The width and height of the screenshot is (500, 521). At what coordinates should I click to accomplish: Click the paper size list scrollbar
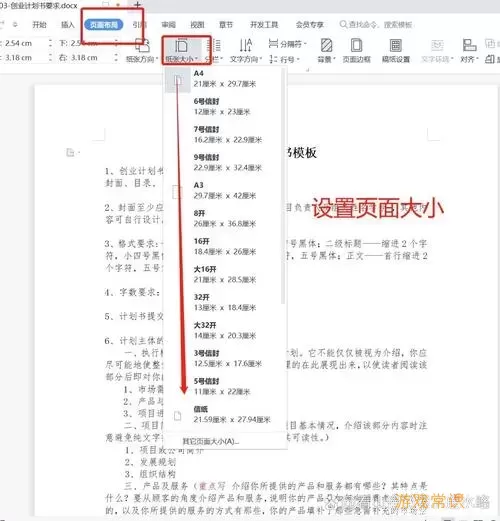(283, 187)
